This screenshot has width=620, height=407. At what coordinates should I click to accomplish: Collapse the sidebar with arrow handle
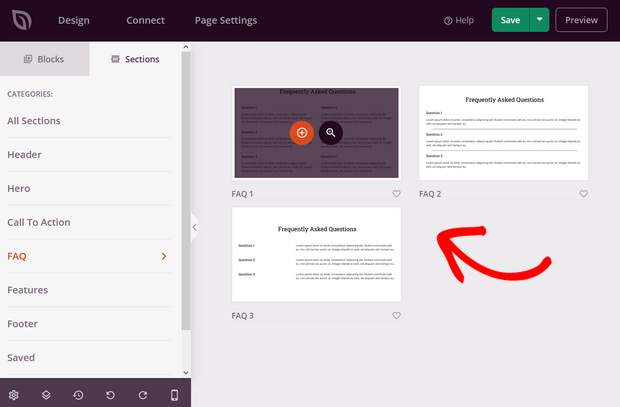click(194, 227)
